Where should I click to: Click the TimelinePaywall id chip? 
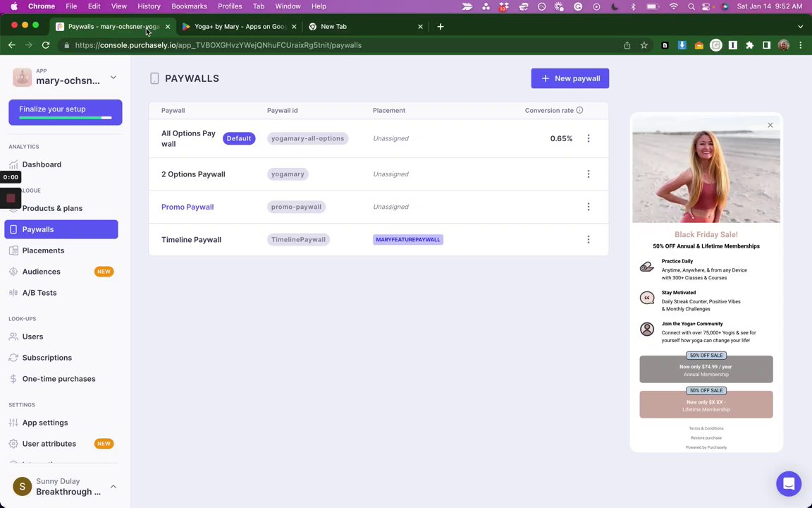pyautogui.click(x=298, y=239)
